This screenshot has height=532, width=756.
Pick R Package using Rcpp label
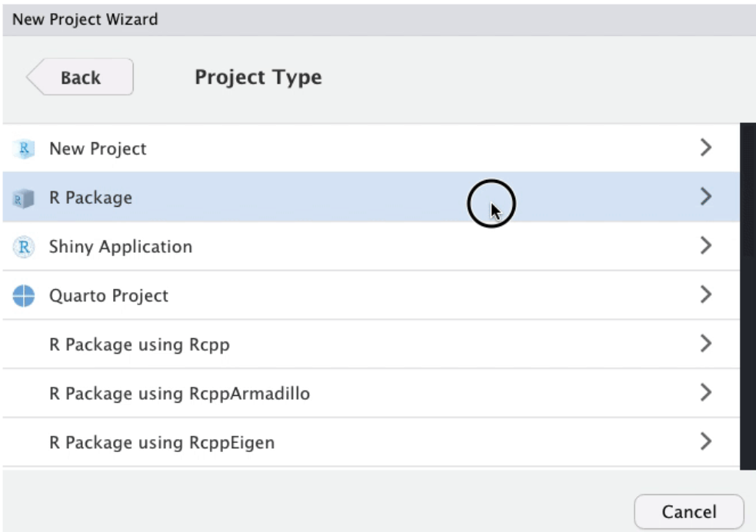click(139, 345)
